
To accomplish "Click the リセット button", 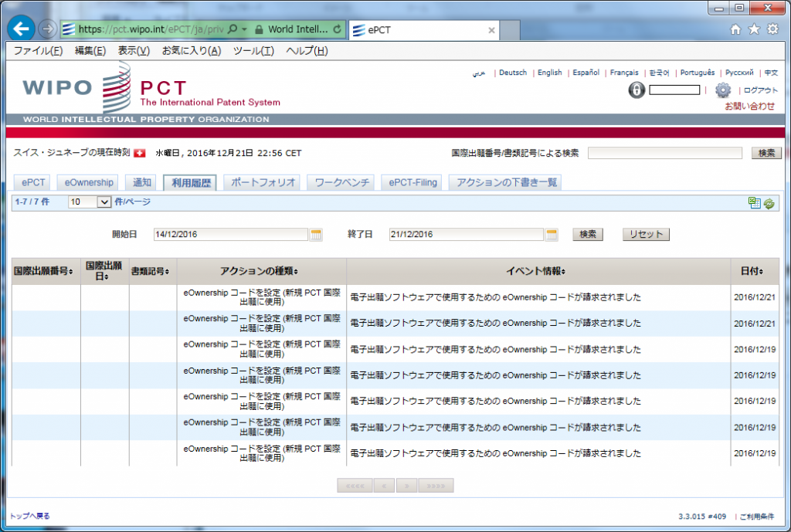I will tap(646, 235).
